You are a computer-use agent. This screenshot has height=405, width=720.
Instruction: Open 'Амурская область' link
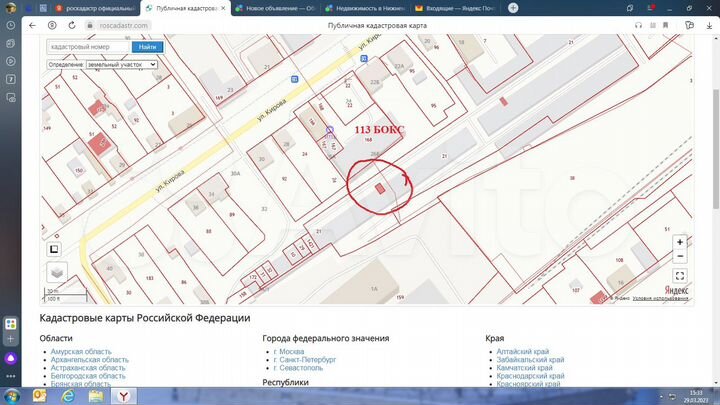click(x=81, y=351)
